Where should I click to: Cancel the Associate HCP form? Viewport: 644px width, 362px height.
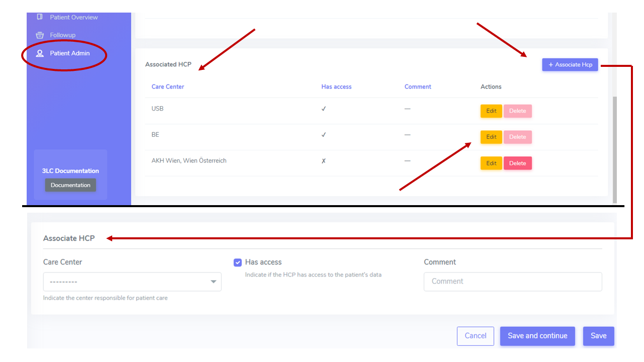pos(475,336)
